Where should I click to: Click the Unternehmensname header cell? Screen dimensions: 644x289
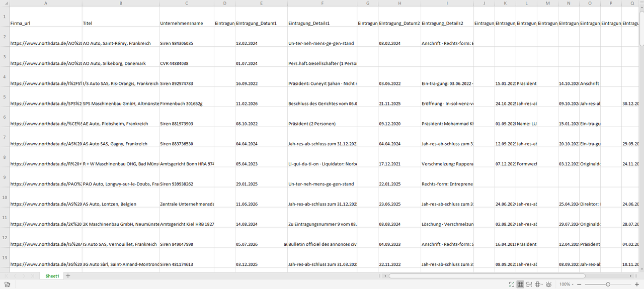tap(187, 17)
